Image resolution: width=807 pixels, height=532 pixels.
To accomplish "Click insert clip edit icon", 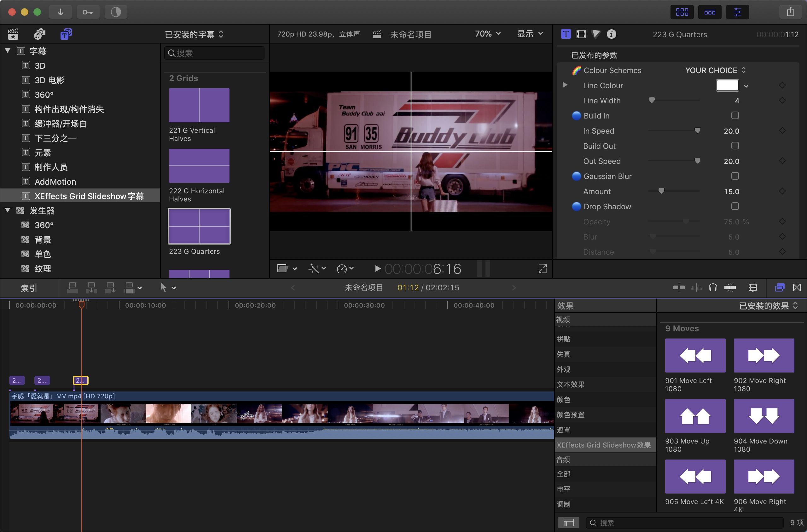I will click(91, 288).
